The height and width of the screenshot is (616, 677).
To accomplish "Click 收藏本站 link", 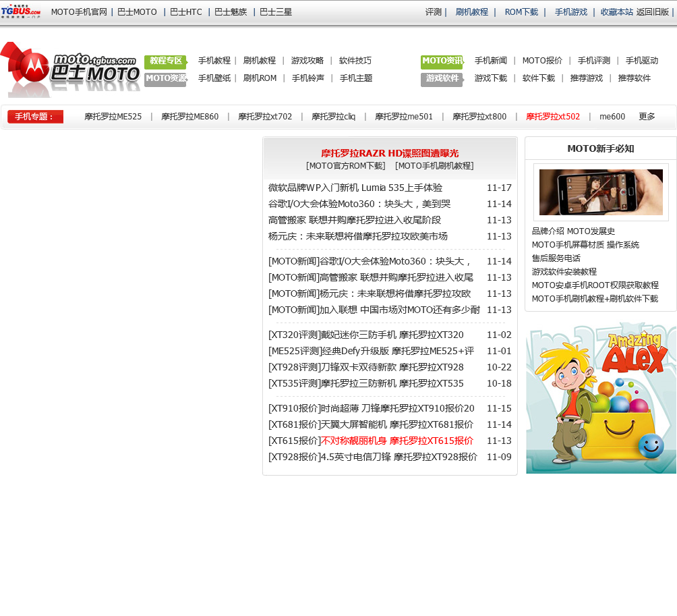I will pyautogui.click(x=616, y=12).
